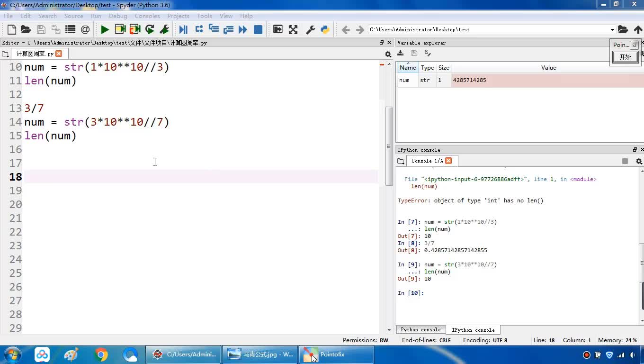Open the editor options gear menu
644x364 pixels.
[388, 54]
